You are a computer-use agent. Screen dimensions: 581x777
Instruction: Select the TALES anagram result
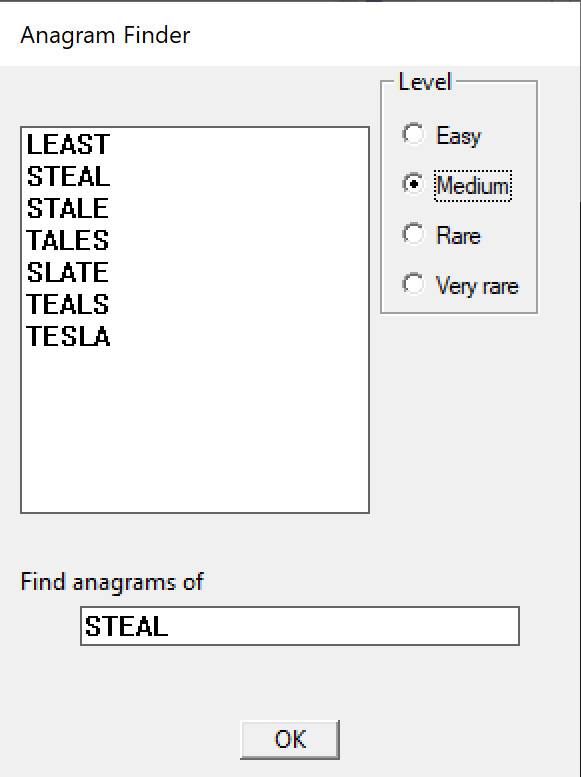coord(68,240)
